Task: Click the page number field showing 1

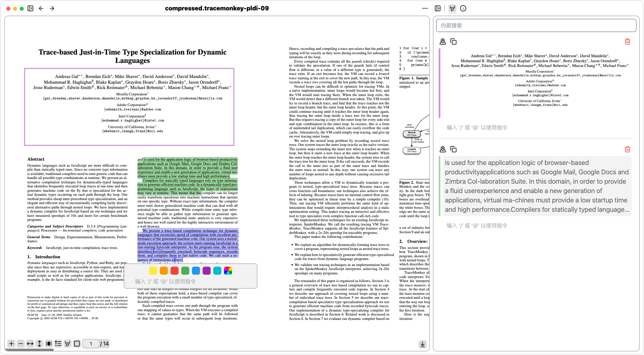Action: pyautogui.click(x=91, y=344)
